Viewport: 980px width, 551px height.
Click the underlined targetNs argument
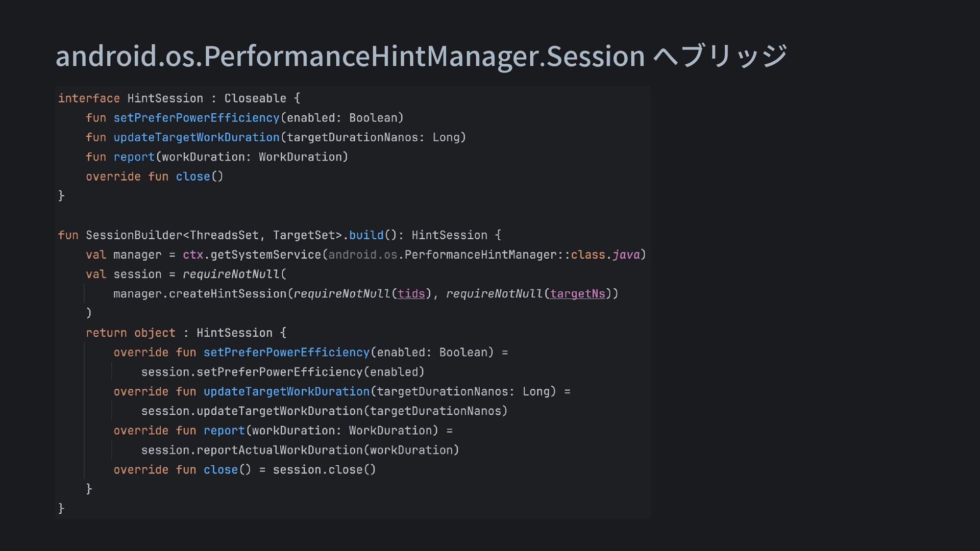click(x=577, y=294)
